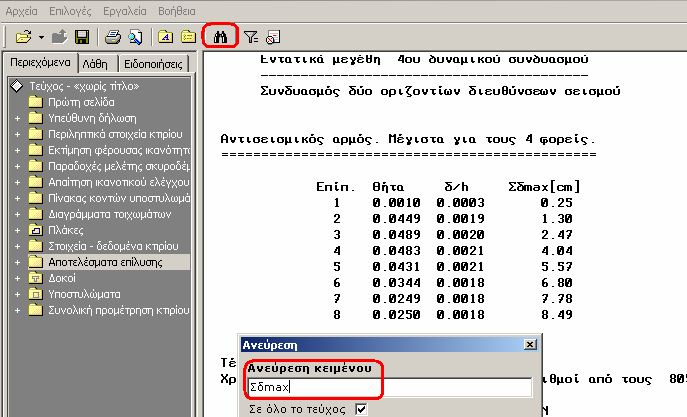
Task: Expand the Περιληπτικά στοιχεία κτιρίου node
Action: (18, 134)
